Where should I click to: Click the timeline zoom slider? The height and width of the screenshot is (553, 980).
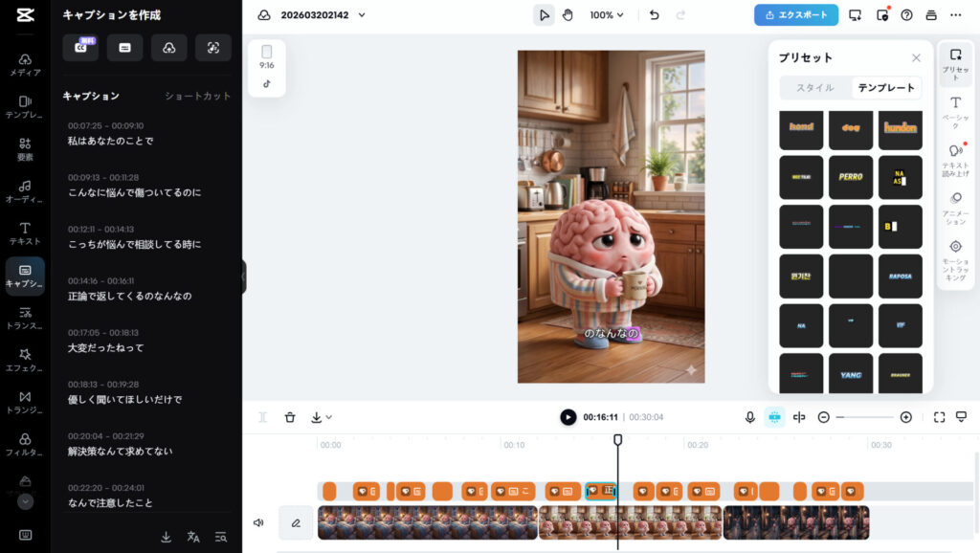click(x=864, y=417)
